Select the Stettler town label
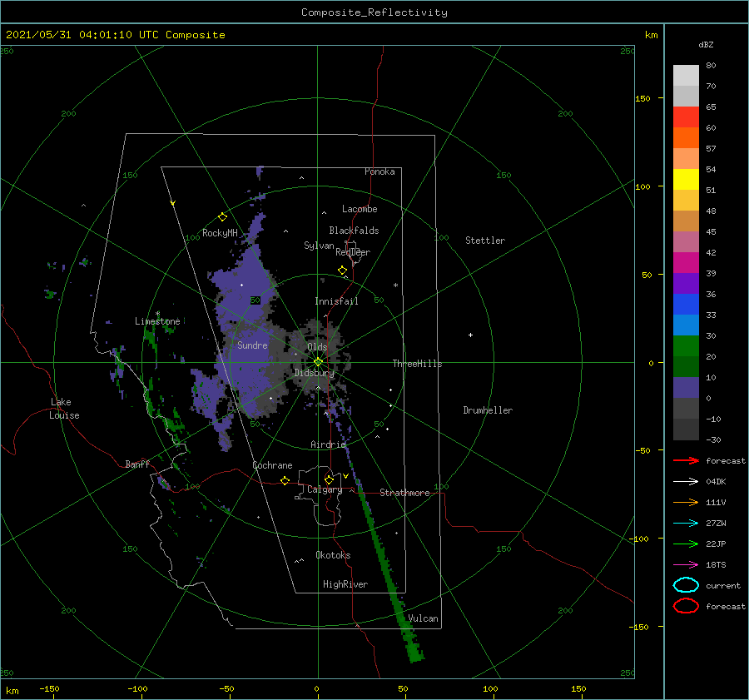This screenshot has height=700, width=749. 485,241
